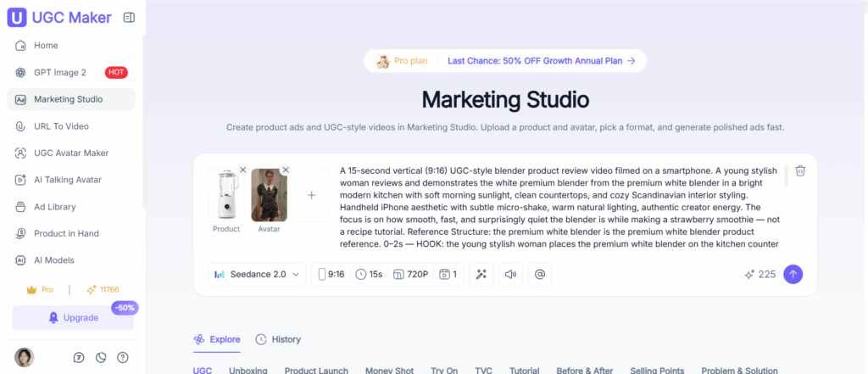Switch to the Explore tab
This screenshot has width=868, height=374.
[217, 339]
